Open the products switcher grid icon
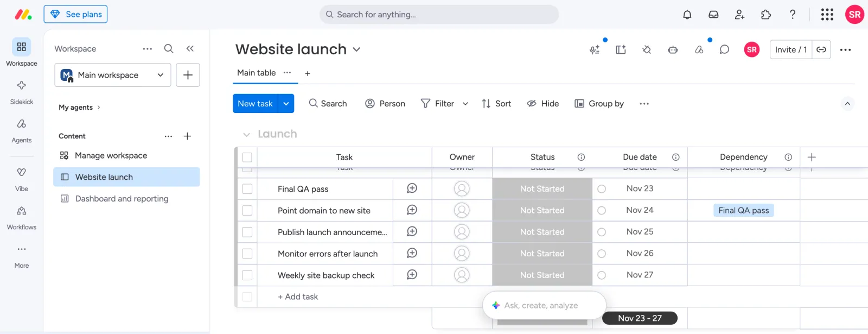868x334 pixels. tap(827, 15)
